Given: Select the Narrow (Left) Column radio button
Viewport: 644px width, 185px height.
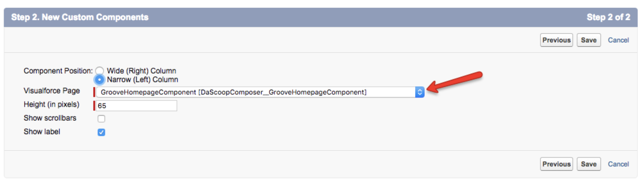Looking at the screenshot, I should click(x=99, y=80).
